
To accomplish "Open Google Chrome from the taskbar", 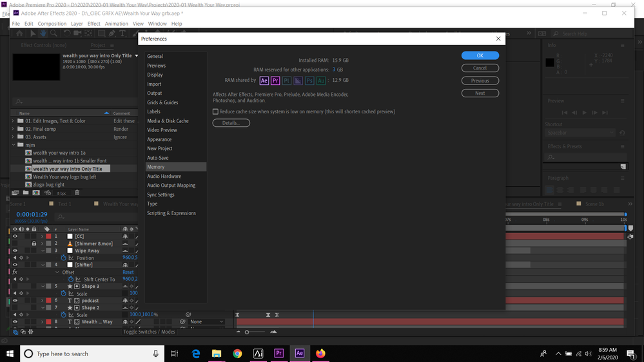I will click(237, 354).
